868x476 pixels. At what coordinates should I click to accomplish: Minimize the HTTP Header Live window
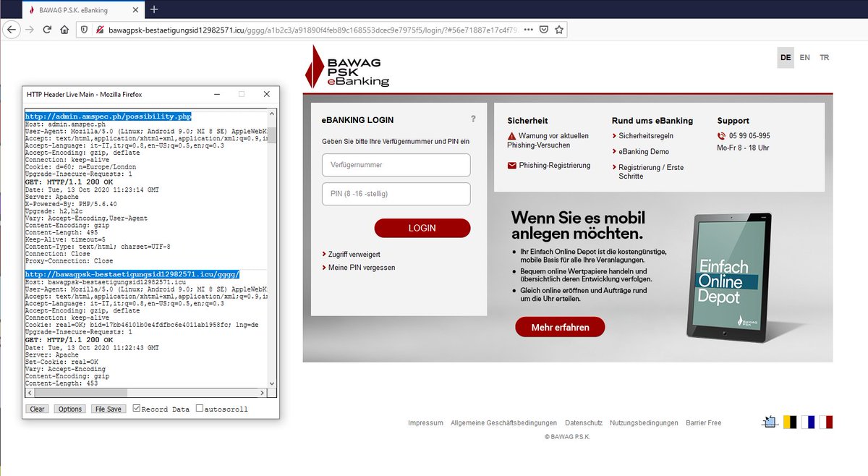(x=216, y=94)
